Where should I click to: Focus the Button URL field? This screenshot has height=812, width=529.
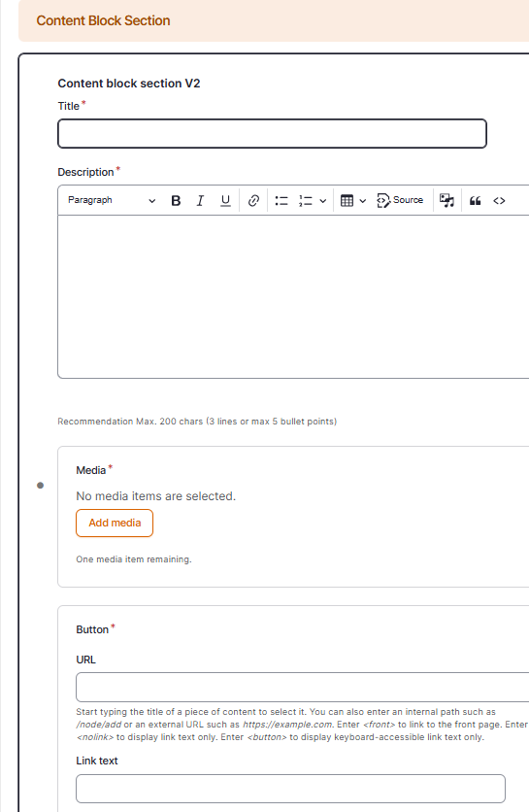303,688
